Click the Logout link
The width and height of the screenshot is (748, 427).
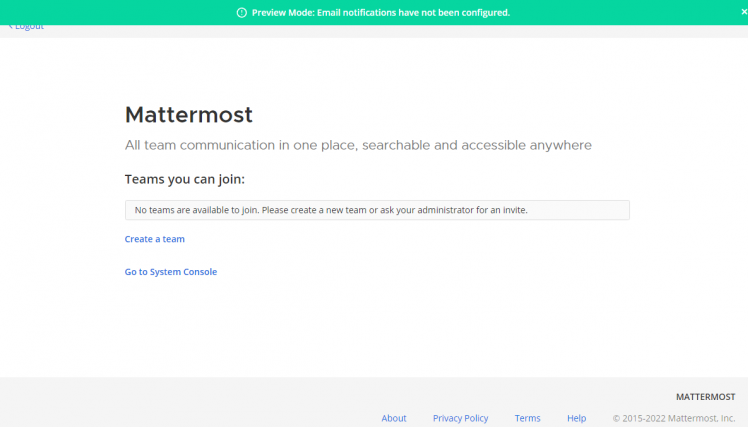click(26, 27)
